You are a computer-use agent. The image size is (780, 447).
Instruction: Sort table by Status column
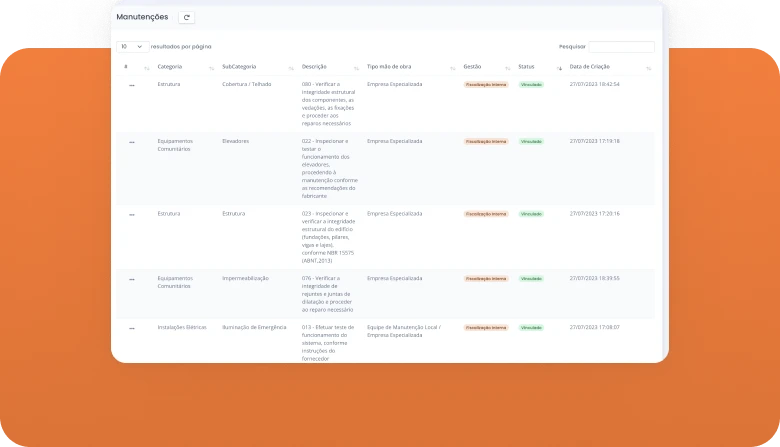[527, 67]
